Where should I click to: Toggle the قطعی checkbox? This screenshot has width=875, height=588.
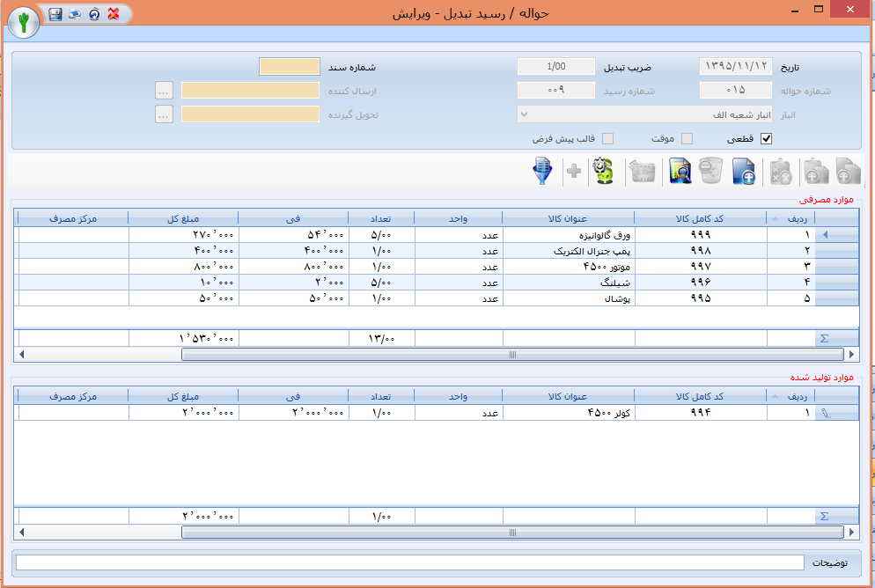766,139
